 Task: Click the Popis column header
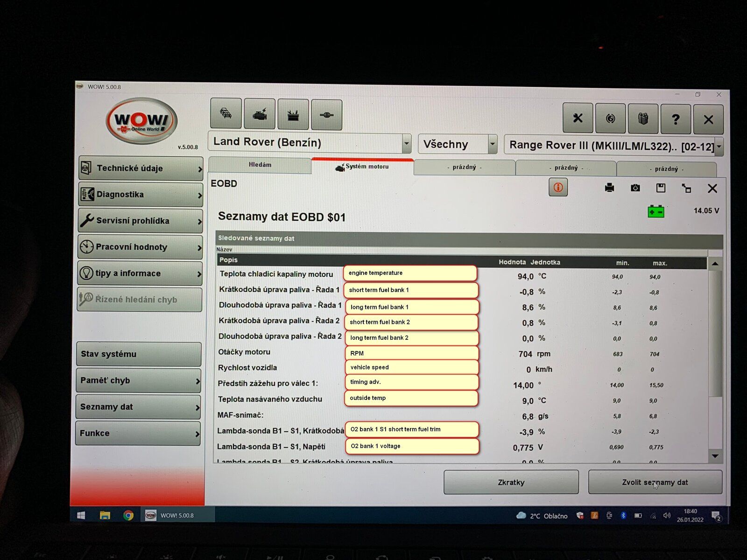(228, 260)
